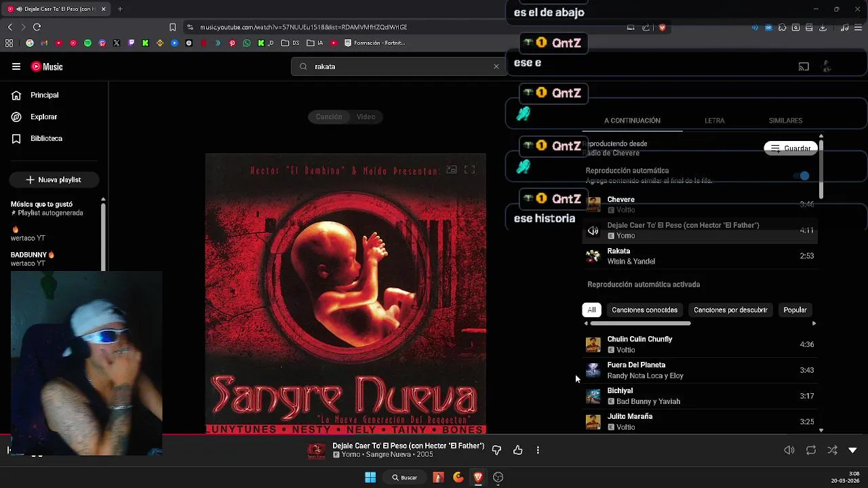Click the filter chips horizontal scrollbar
The height and width of the screenshot is (488, 868).
[x=640, y=323]
